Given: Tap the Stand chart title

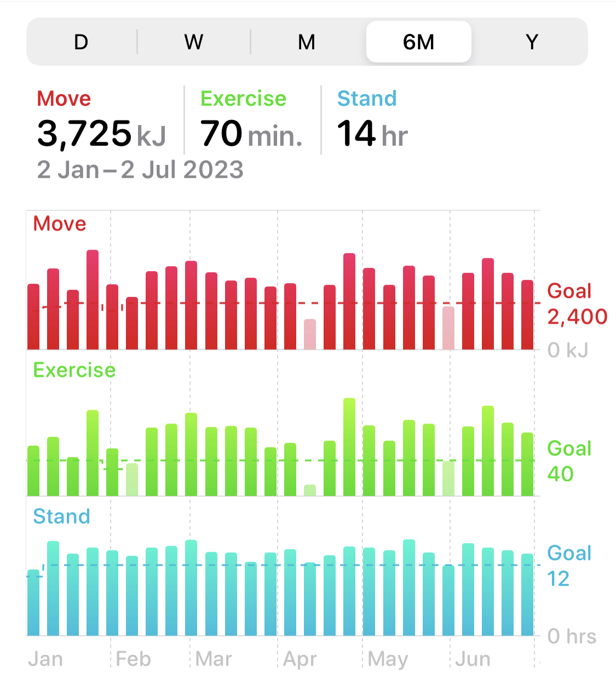Looking at the screenshot, I should point(62,516).
